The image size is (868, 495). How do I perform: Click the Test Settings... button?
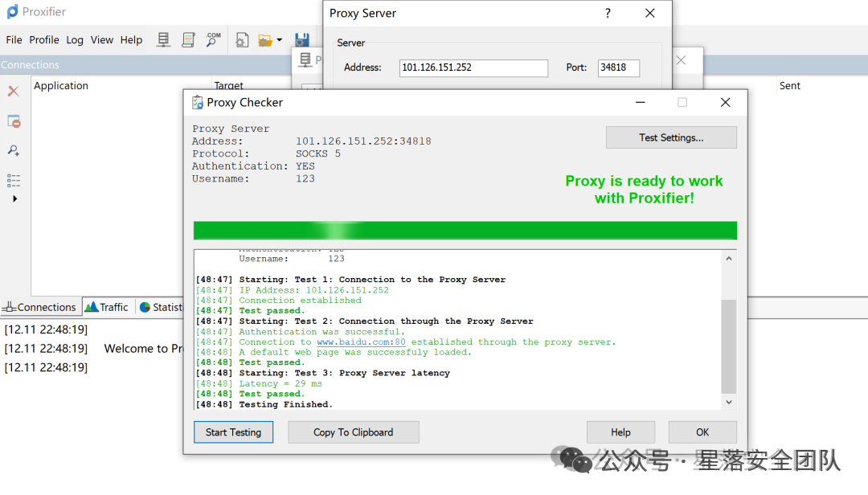tap(671, 137)
